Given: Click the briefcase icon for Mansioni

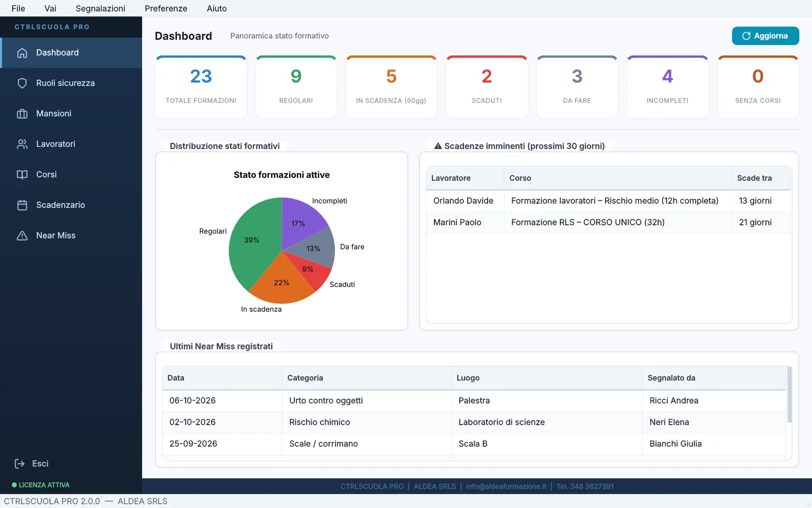Looking at the screenshot, I should 22,114.
